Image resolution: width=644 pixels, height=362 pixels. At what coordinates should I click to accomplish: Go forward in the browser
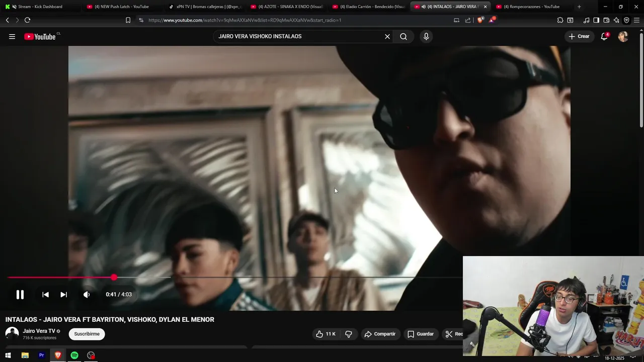click(x=17, y=20)
